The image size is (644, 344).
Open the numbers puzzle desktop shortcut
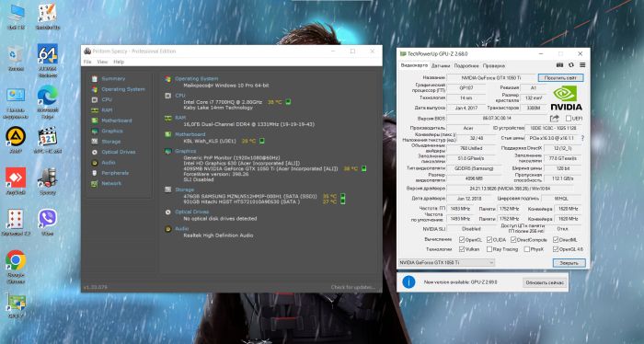tap(48, 17)
